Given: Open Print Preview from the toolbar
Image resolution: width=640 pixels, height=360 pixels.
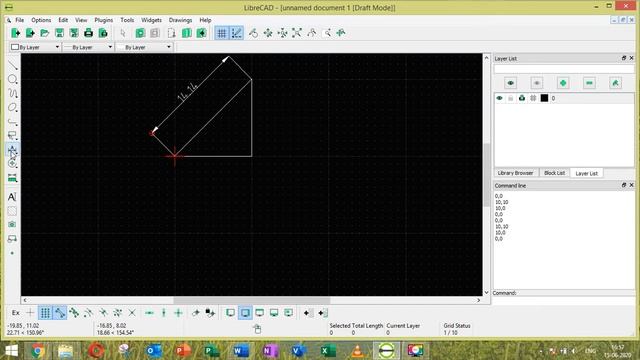Looking at the screenshot, I should click(x=103, y=33).
